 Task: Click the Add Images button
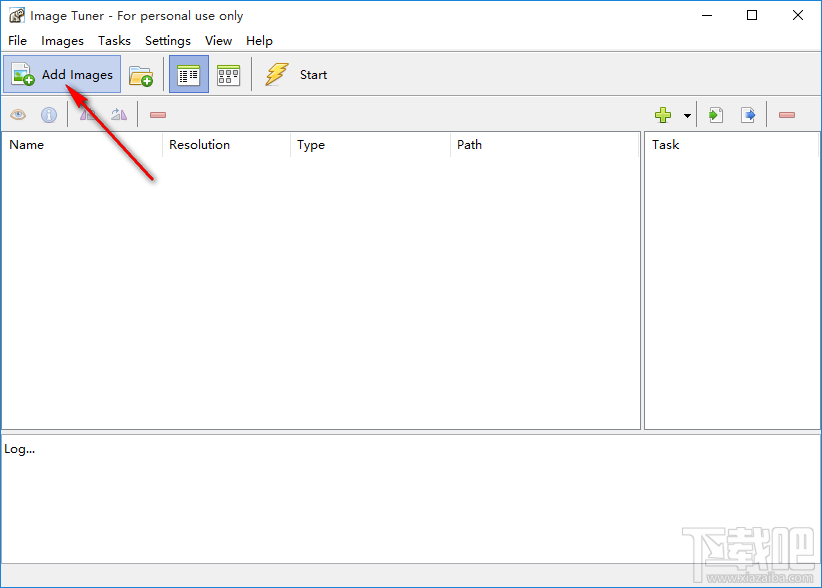click(62, 74)
